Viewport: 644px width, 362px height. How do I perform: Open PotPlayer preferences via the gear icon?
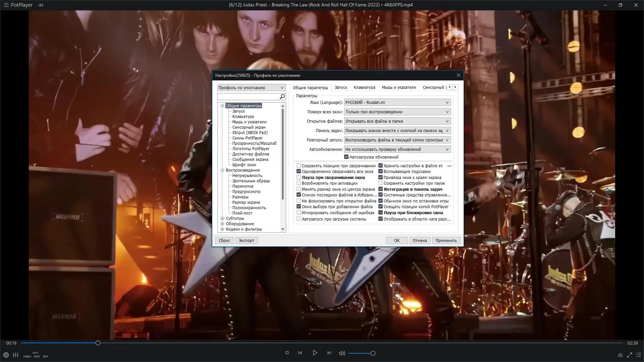[6, 354]
